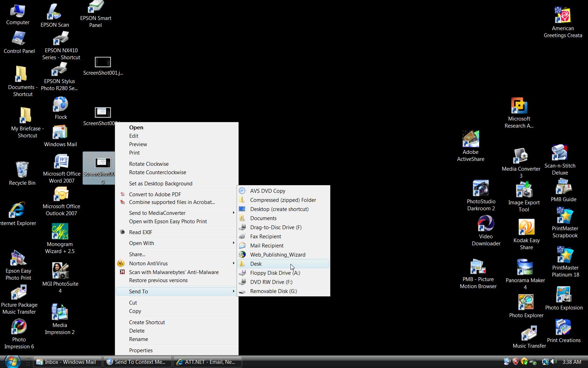Send to Web_Publishing_Wizard
The image size is (588, 368).
pyautogui.click(x=283, y=254)
